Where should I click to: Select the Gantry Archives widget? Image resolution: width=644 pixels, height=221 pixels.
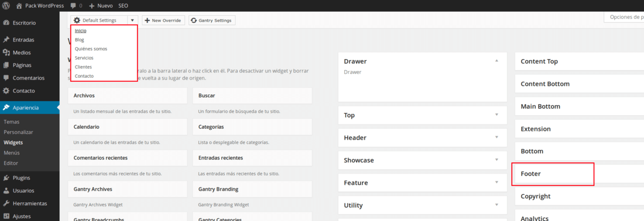click(x=127, y=189)
